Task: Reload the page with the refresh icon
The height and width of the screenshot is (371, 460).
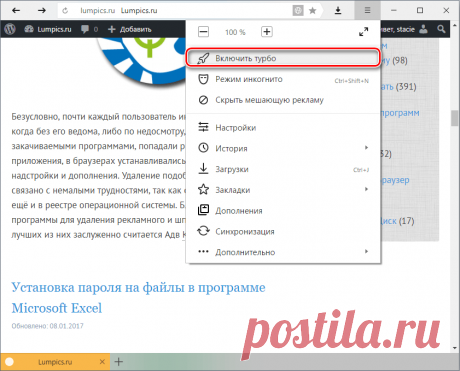Action: tap(65, 11)
